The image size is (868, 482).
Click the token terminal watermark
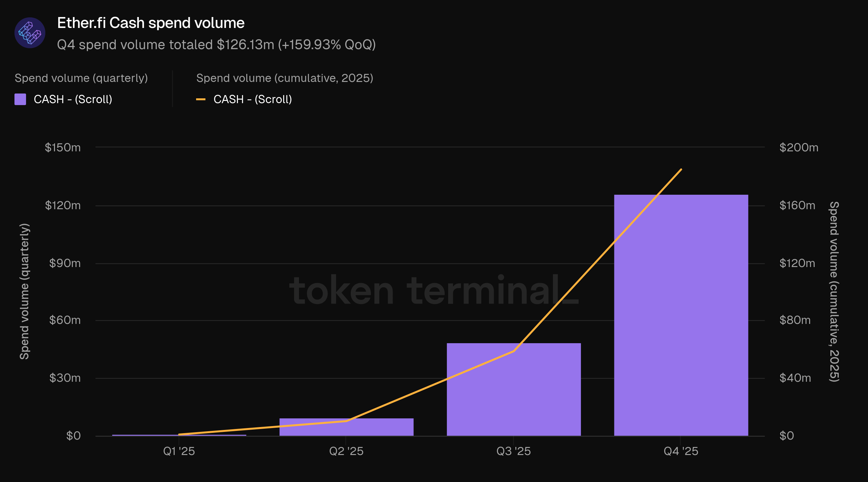point(433,290)
